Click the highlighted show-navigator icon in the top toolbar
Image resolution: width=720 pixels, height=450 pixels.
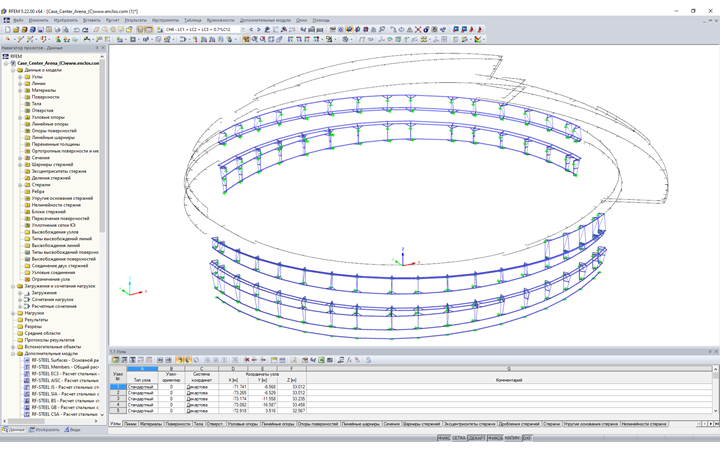point(140,29)
